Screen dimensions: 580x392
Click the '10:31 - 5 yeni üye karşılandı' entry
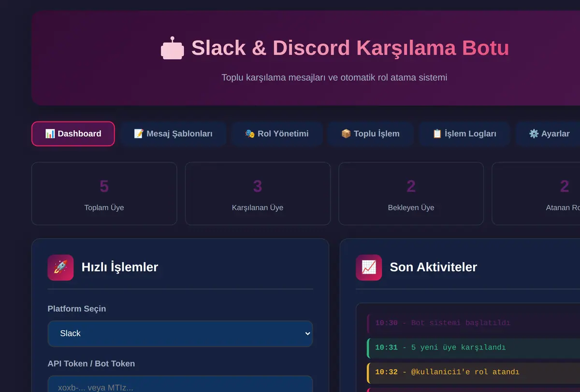coord(474,348)
